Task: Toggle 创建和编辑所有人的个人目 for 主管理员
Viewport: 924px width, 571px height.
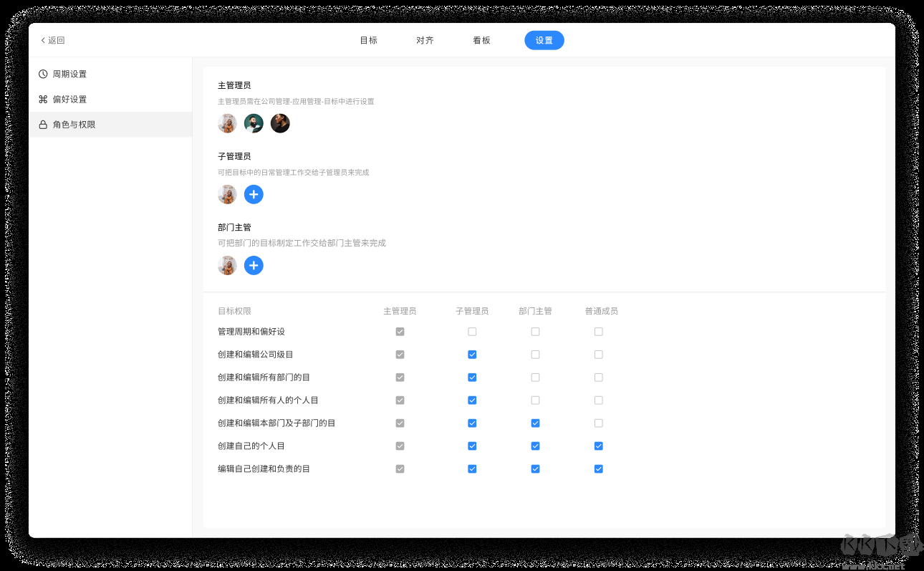Action: (400, 400)
